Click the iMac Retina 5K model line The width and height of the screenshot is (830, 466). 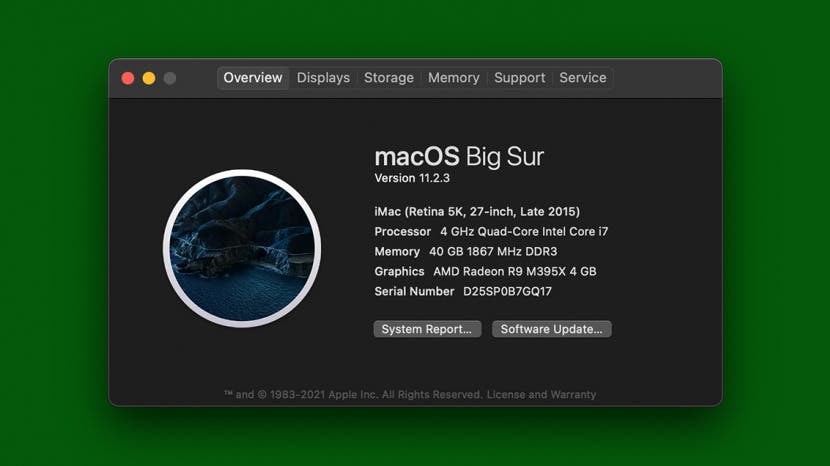click(477, 211)
